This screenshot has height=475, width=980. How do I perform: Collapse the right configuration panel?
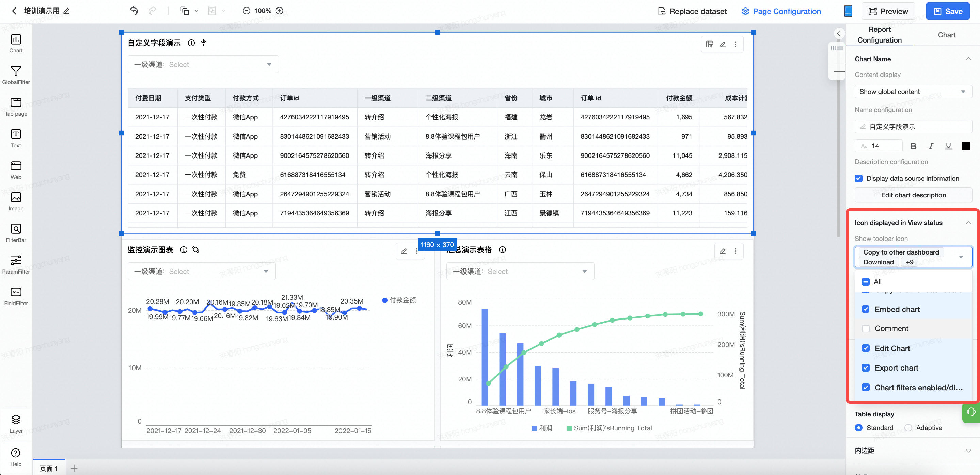[x=838, y=33]
